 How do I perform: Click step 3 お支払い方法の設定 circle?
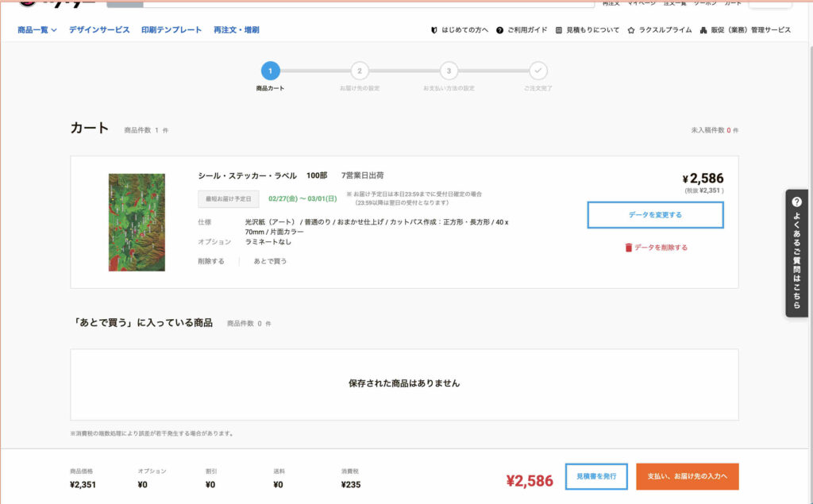click(449, 71)
